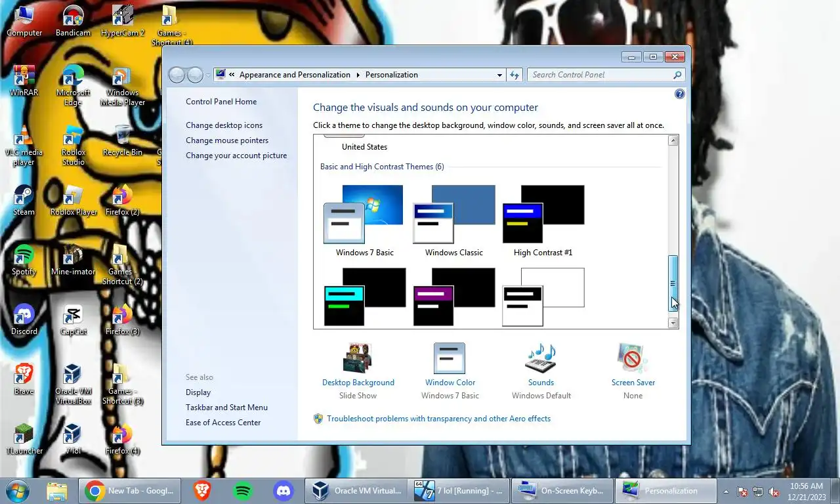Click the muted volume tray icon
Image resolution: width=840 pixels, height=504 pixels.
pyautogui.click(x=774, y=492)
